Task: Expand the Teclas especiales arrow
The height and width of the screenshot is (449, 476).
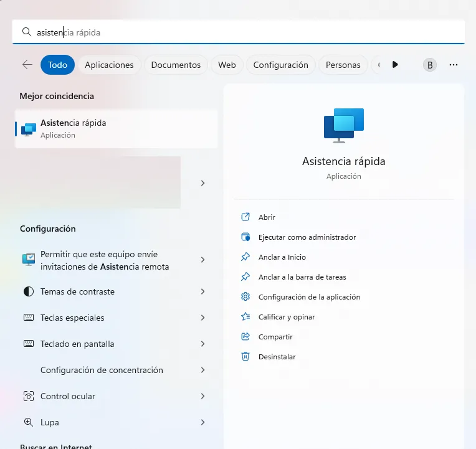Action: 202,318
